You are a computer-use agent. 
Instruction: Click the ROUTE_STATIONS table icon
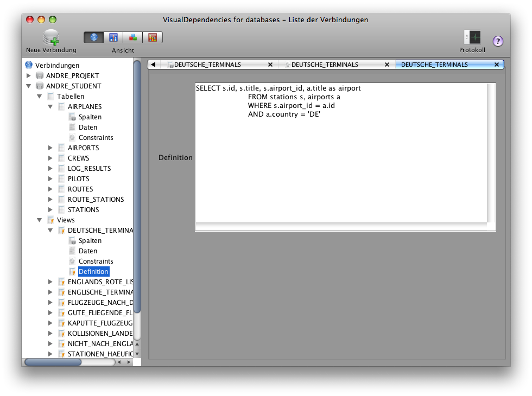click(61, 199)
